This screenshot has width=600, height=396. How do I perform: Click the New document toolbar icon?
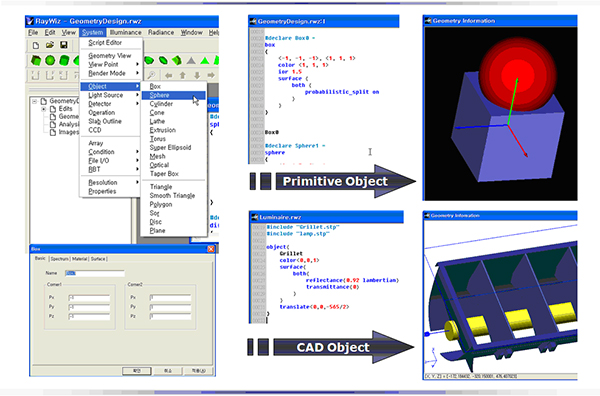(x=36, y=46)
